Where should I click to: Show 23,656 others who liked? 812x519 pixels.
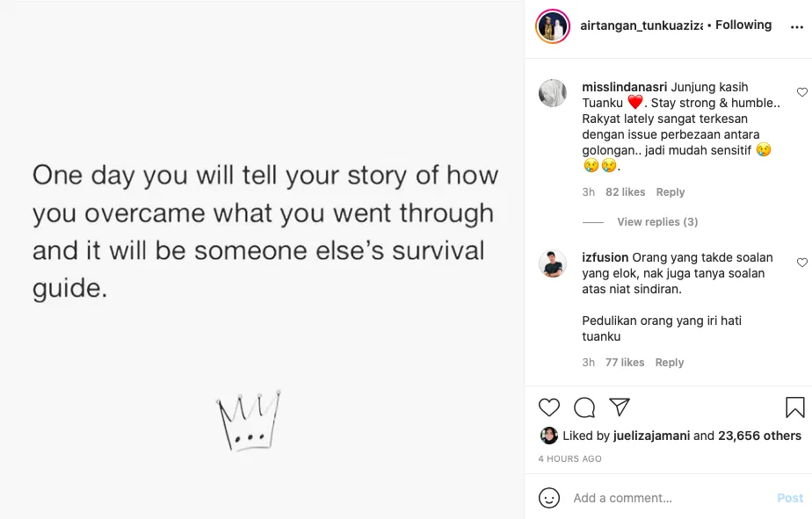coord(759,436)
